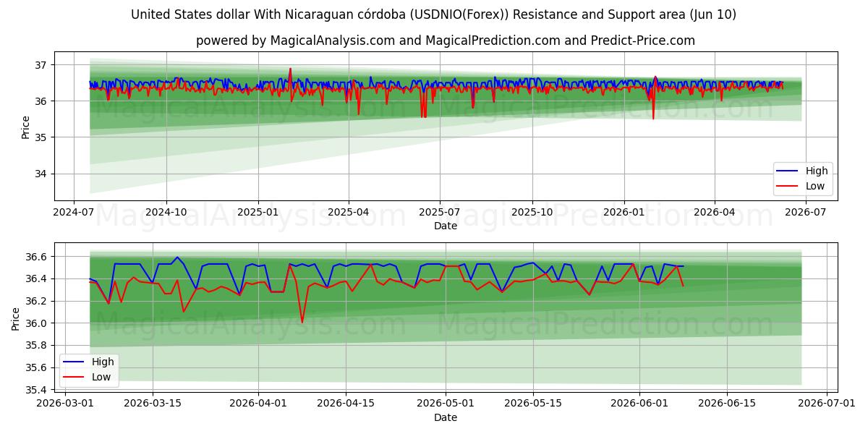Click the 2026-01 tick label
This screenshot has height=434, width=868.
click(x=624, y=212)
